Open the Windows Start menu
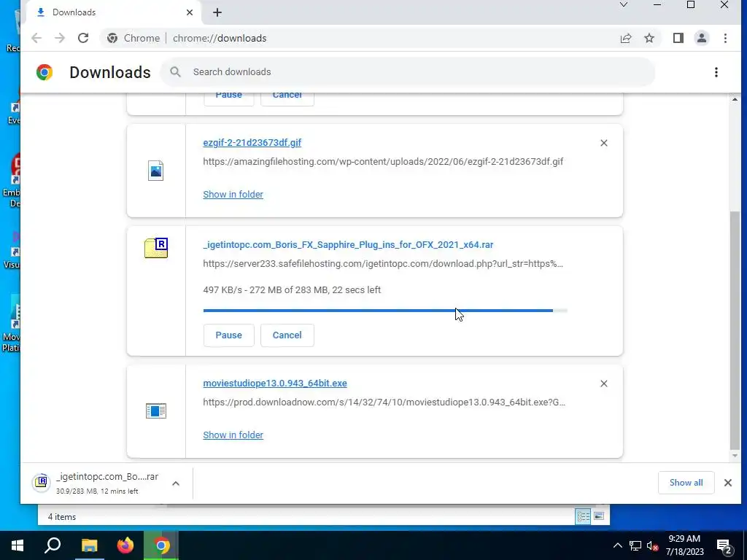Screen dimensions: 747x560 tap(18, 545)
